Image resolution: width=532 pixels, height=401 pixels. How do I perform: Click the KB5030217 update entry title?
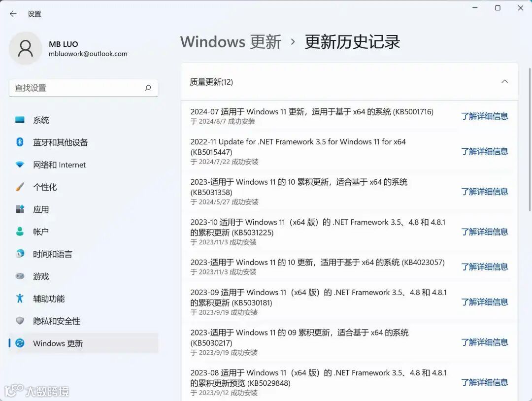(299, 337)
